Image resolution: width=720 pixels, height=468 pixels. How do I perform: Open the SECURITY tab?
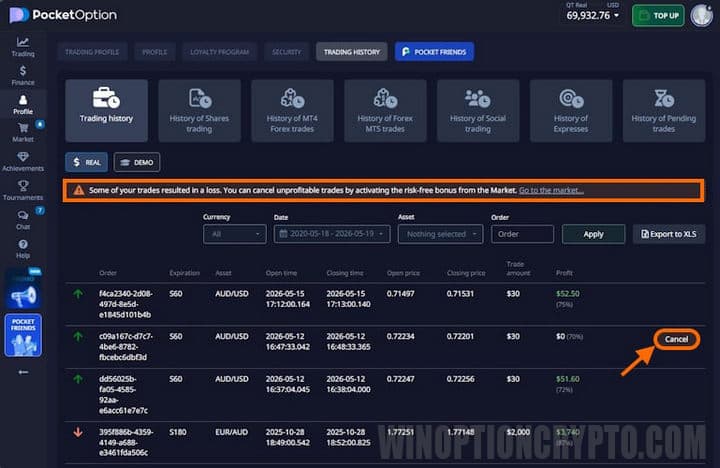(287, 52)
